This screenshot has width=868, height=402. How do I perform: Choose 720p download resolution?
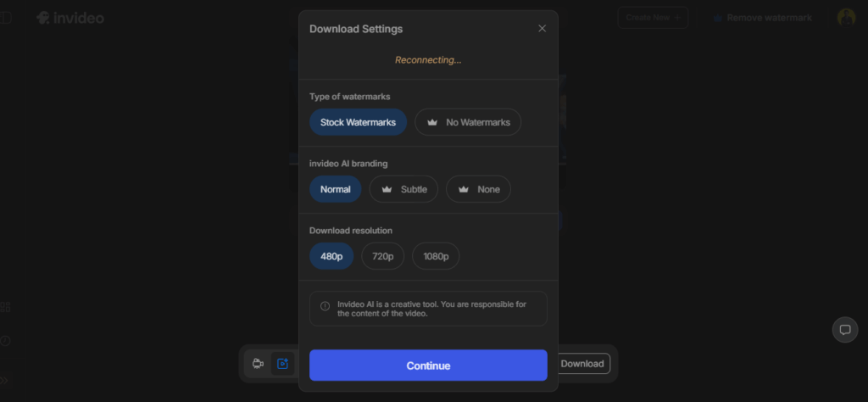(x=383, y=256)
